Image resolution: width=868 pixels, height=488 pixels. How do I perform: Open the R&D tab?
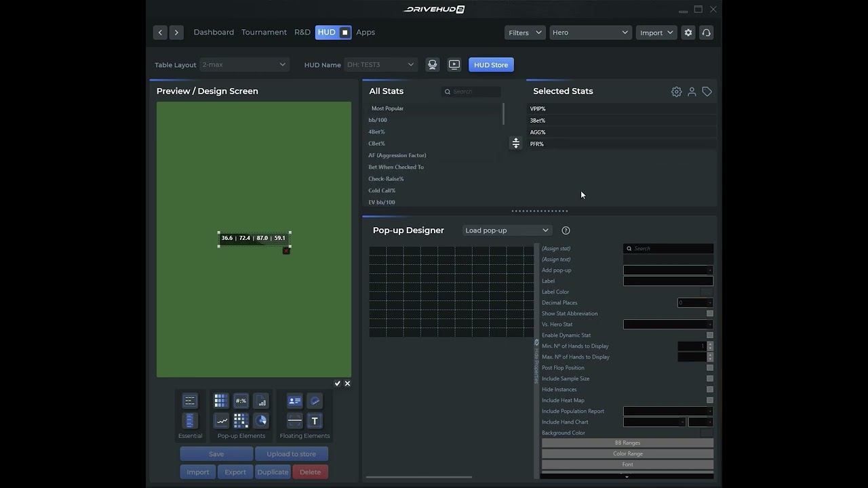302,33
